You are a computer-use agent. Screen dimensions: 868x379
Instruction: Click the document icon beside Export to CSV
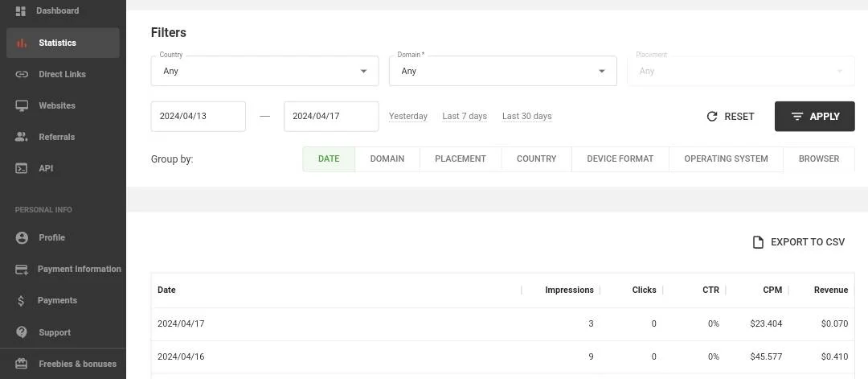click(758, 242)
